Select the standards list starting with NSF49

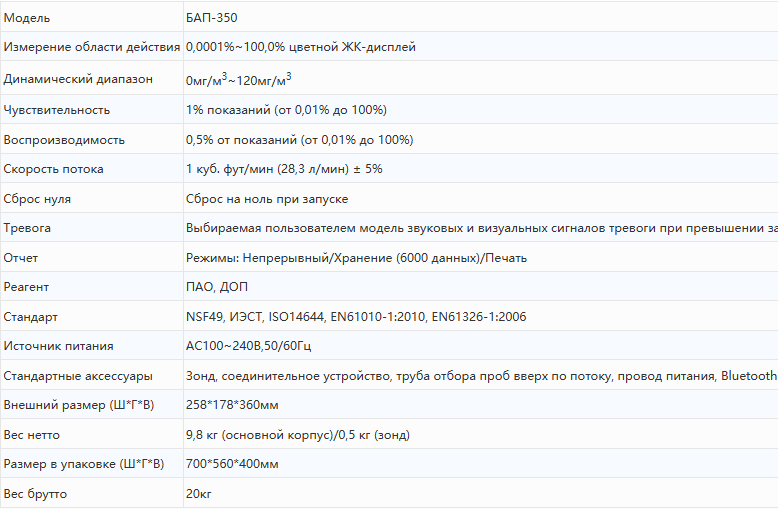(x=356, y=317)
